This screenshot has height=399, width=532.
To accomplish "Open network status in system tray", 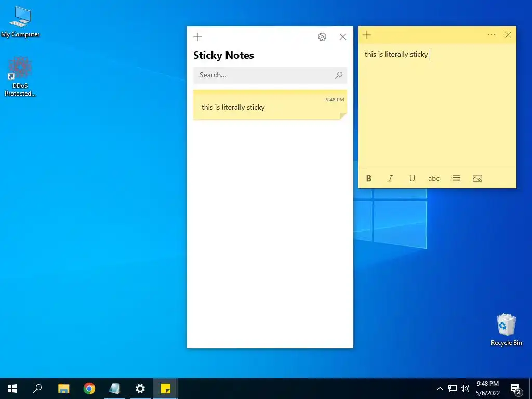I will (x=453, y=389).
